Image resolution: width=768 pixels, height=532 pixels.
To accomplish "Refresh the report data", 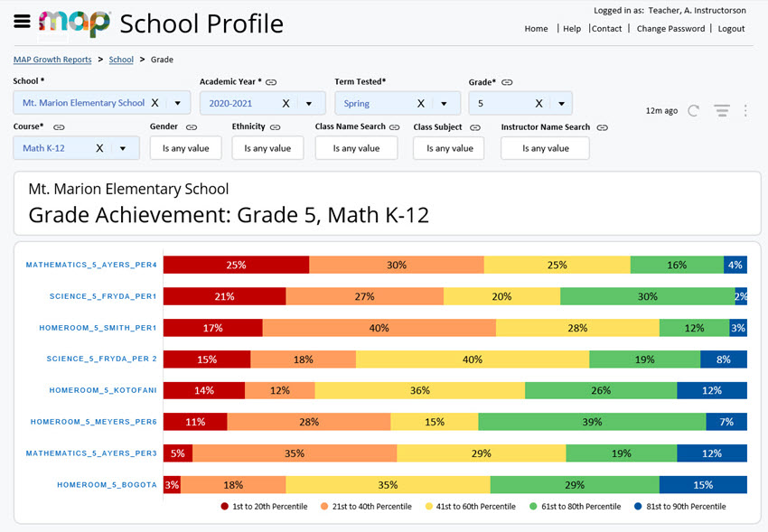I will point(694,110).
